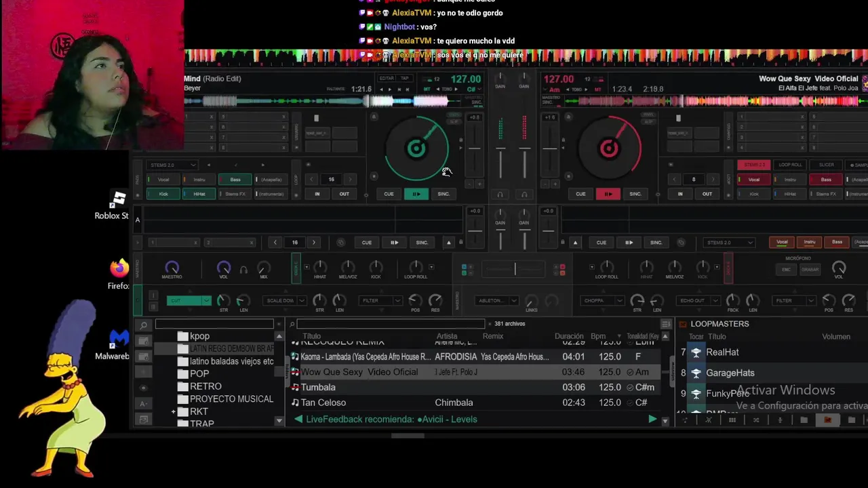Click the left deck's green jogwheel center

coord(416,148)
